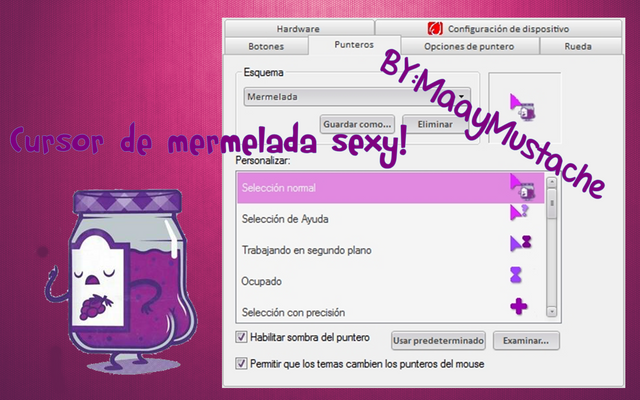Click the Ocupado hourglass cursor icon

tap(516, 275)
